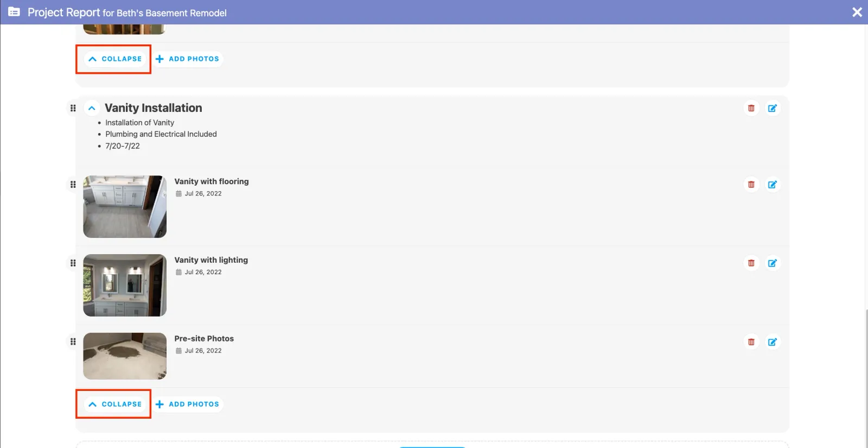Open the Vanity with lighting thumbnail
The height and width of the screenshot is (448, 868).
[x=125, y=285]
